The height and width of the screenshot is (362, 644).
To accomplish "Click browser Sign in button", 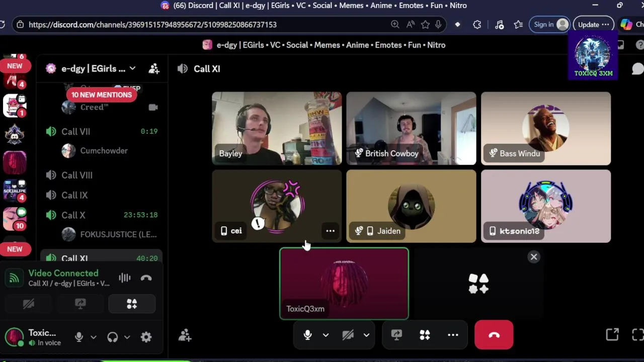I will [x=549, y=25].
